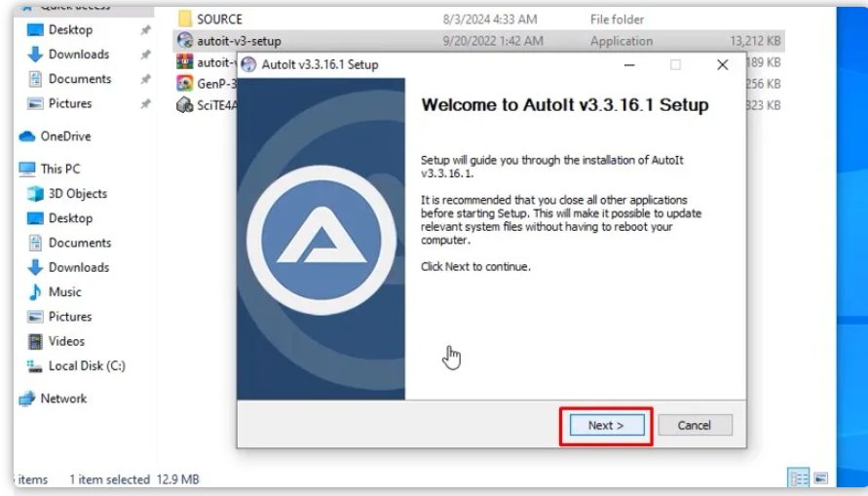Click Network in the navigation pane
Image resolution: width=868 pixels, height=496 pixels.
click(63, 399)
